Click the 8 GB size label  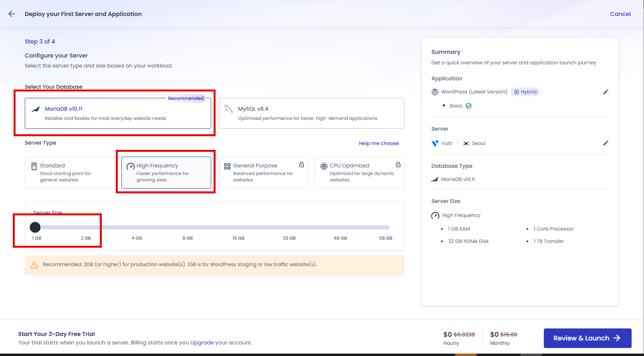187,238
